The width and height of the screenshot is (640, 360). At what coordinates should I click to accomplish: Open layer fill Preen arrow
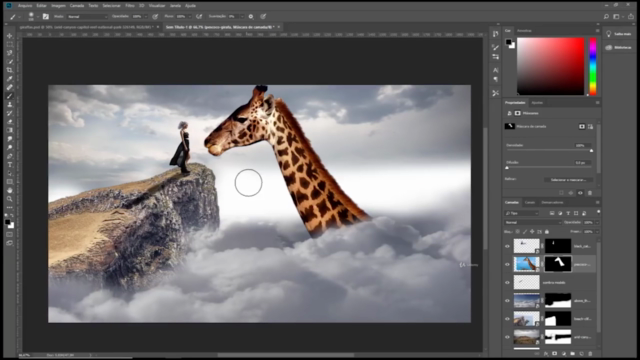coord(597,232)
